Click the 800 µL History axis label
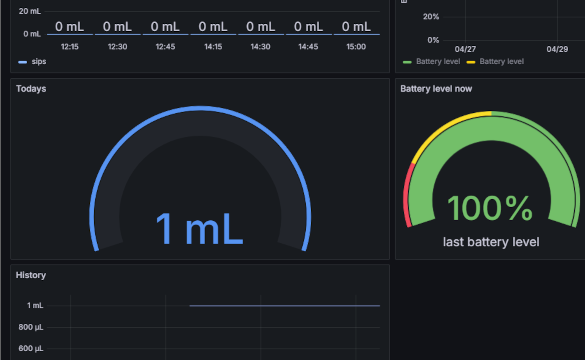The height and width of the screenshot is (360, 585). (x=31, y=327)
